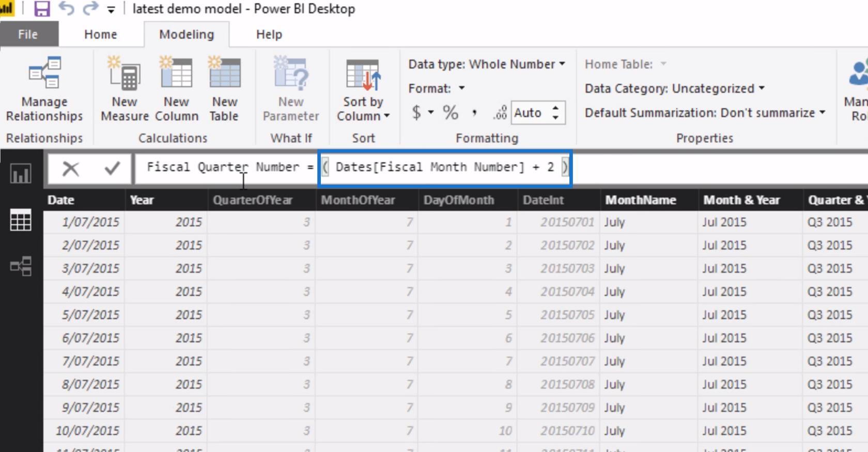Screen dimensions: 868x452
Task: Apply percentage format
Action: (x=451, y=112)
